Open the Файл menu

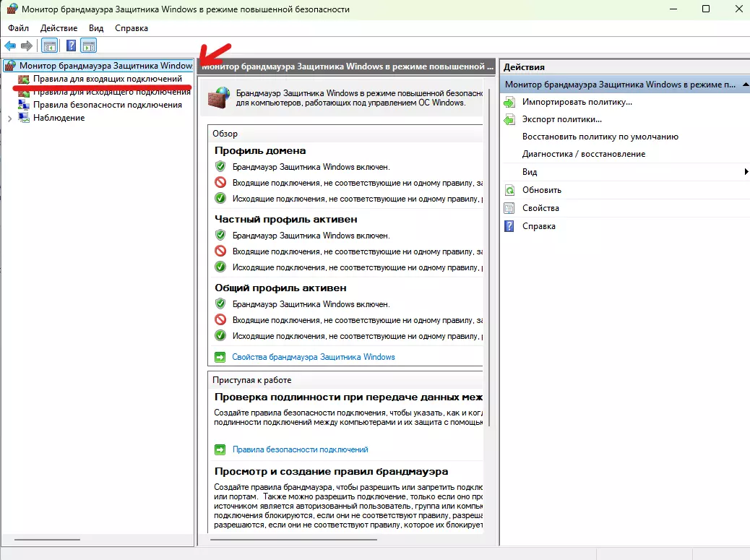(x=18, y=28)
